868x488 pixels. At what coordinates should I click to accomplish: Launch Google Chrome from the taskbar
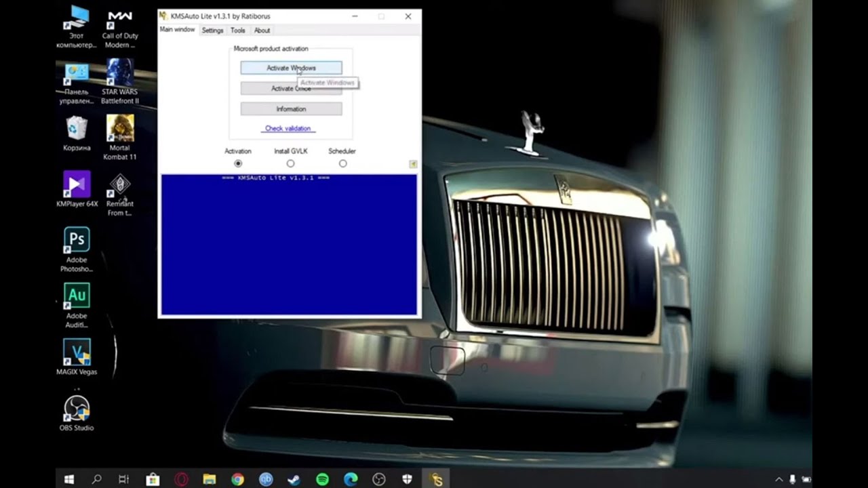pyautogui.click(x=237, y=479)
